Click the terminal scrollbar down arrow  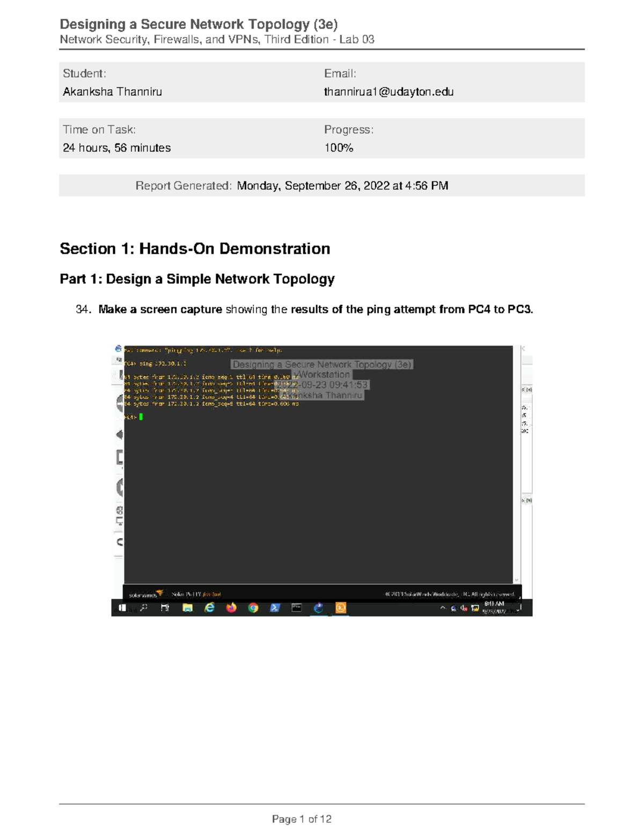pos(517,580)
